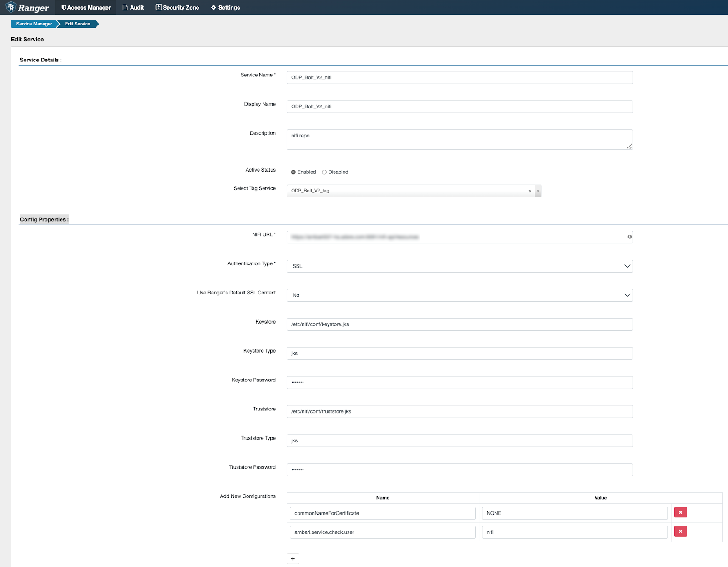Delete the commonNameForCertificate configuration row
Image resolution: width=728 pixels, height=567 pixels.
coord(680,512)
